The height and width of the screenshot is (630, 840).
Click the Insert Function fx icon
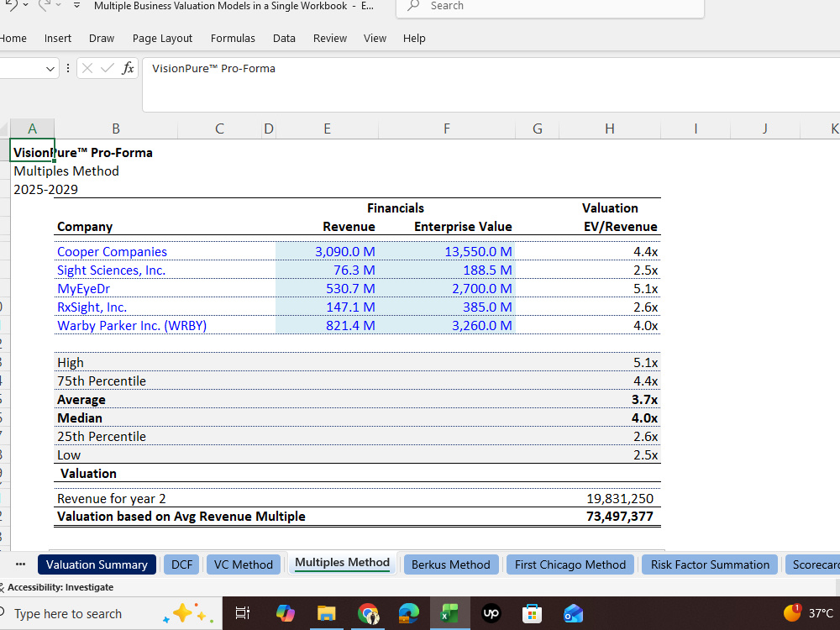(x=128, y=68)
